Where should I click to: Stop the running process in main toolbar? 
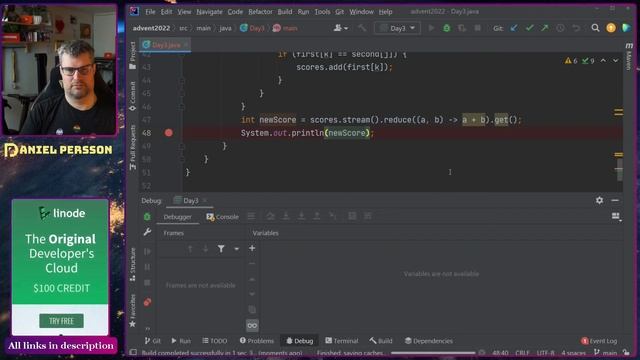[478, 28]
